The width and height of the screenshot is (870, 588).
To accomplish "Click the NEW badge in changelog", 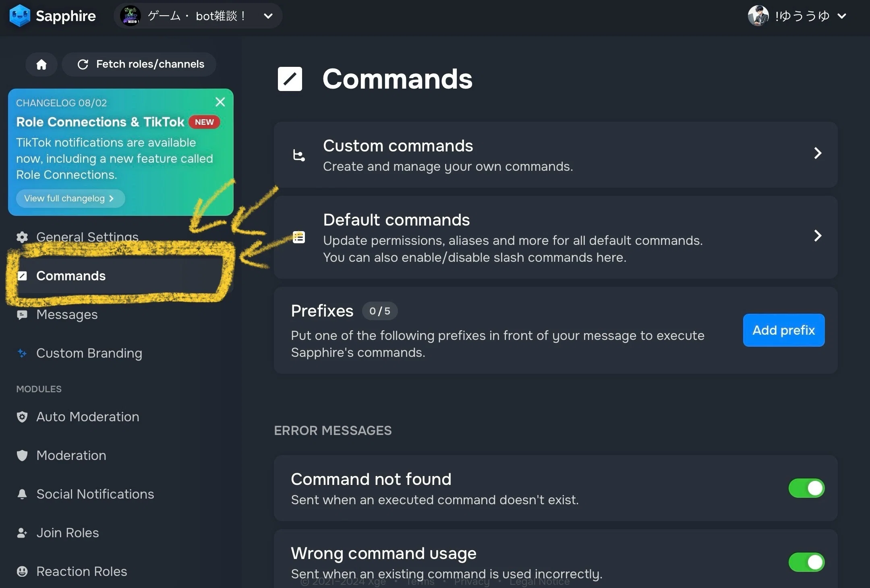I will point(204,122).
